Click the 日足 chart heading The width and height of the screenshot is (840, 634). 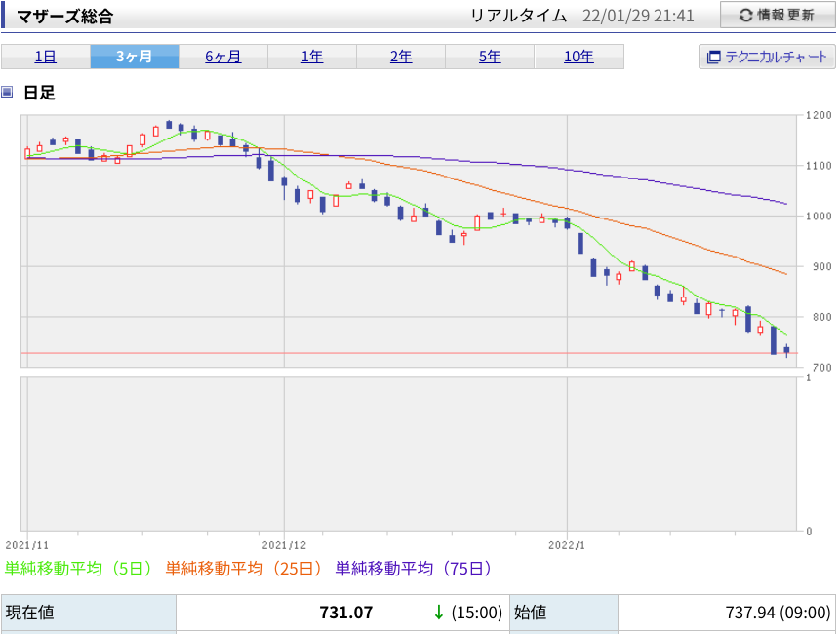pos(39,93)
